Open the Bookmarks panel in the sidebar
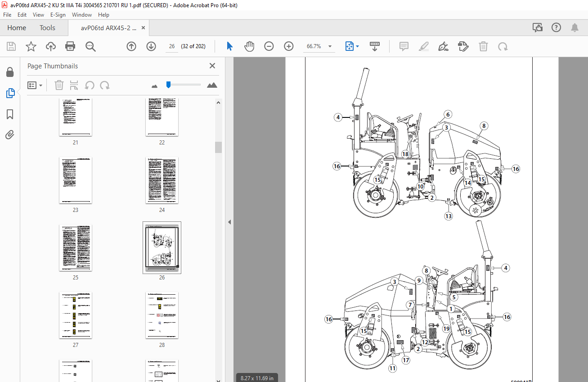 [x=10, y=114]
